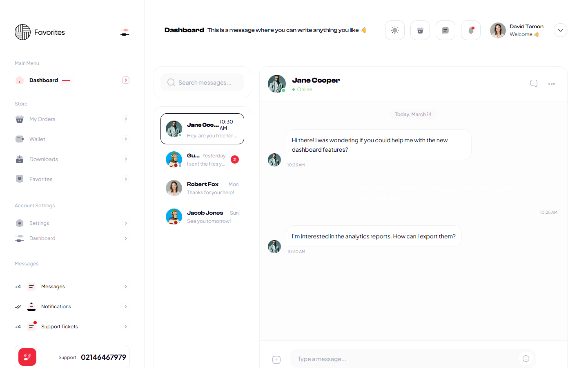Open Downloads in the sidebar

point(44,159)
